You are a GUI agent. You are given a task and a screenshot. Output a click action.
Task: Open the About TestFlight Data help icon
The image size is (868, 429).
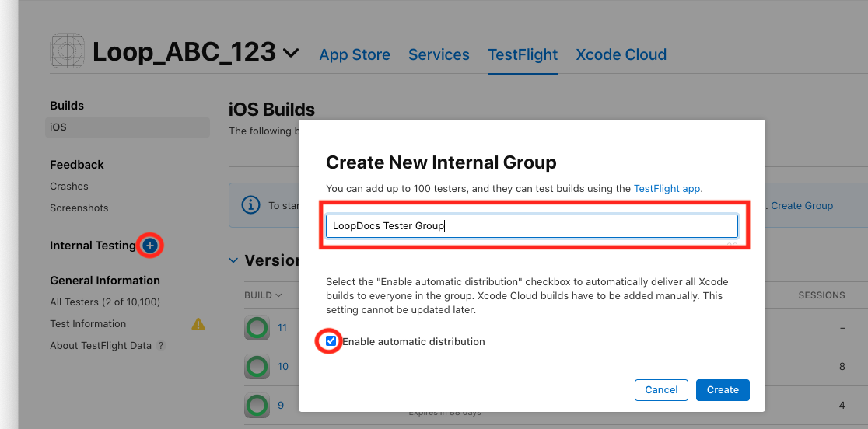point(161,346)
